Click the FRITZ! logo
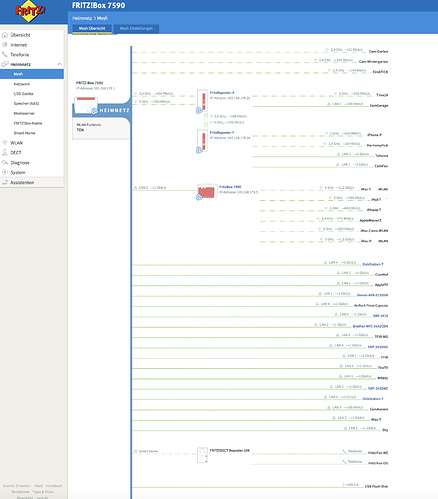Viewport: 438px width, 499px height. coord(30,11)
